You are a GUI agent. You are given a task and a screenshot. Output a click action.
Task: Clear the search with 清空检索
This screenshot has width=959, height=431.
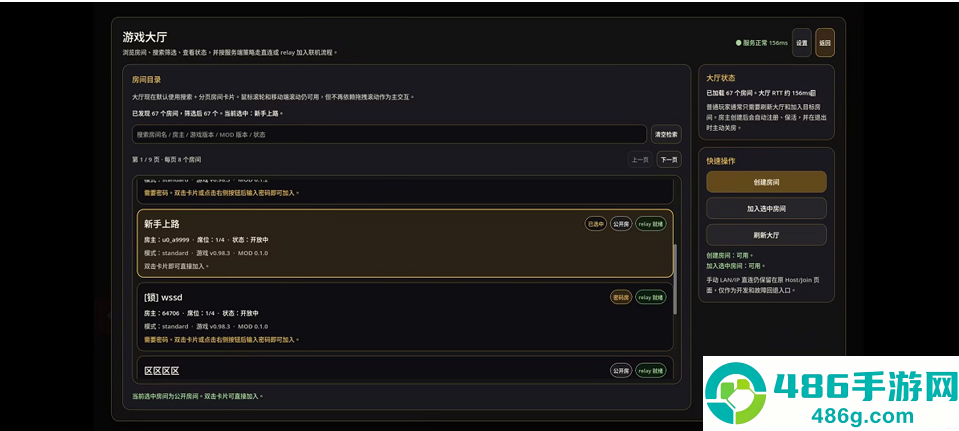(x=666, y=134)
